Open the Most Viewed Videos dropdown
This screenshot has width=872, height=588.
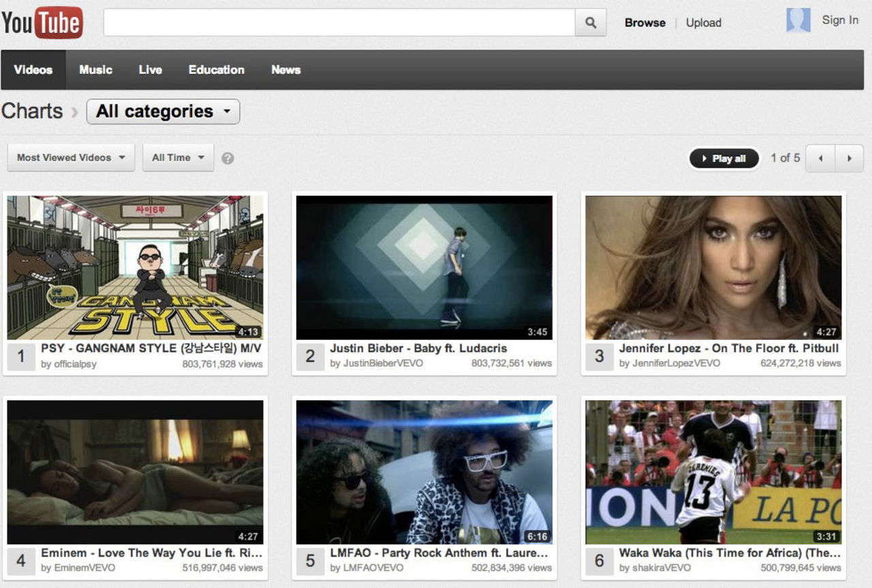71,157
